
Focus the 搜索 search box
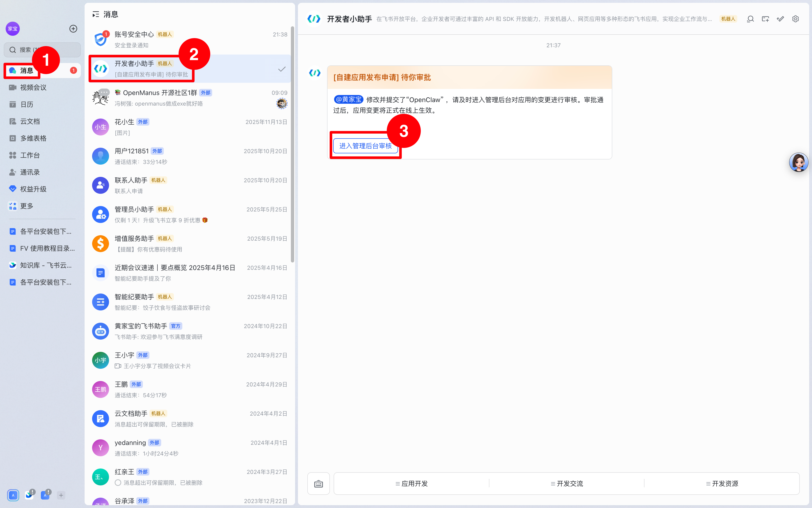[x=42, y=50]
